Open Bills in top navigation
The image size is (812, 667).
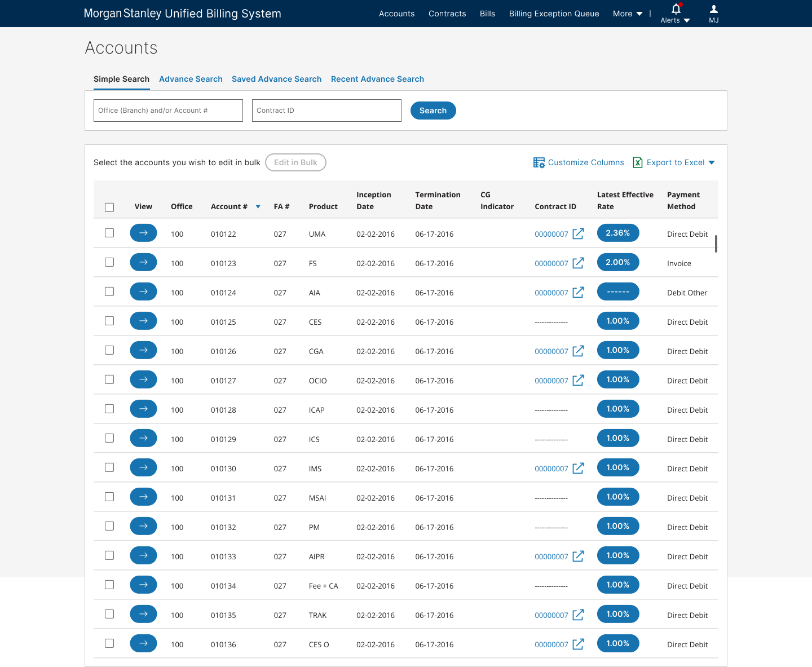coord(487,14)
